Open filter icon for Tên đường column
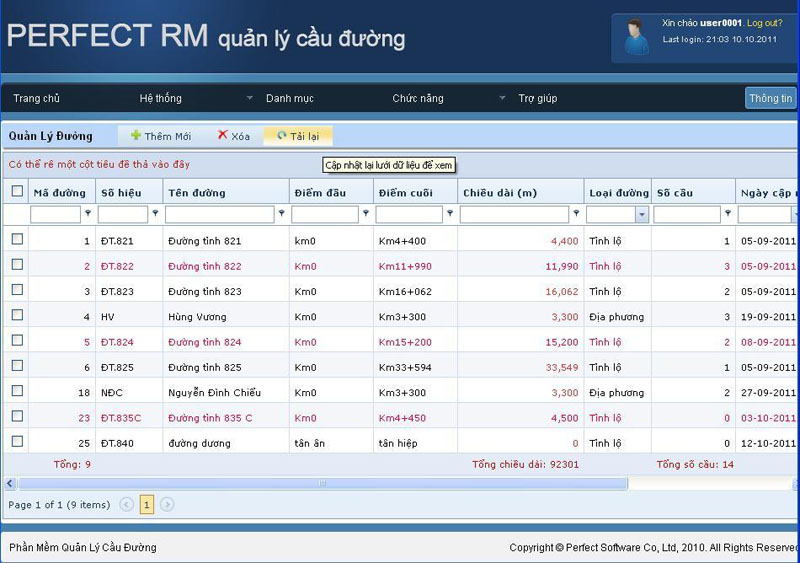This screenshot has height=563, width=800. (x=282, y=213)
